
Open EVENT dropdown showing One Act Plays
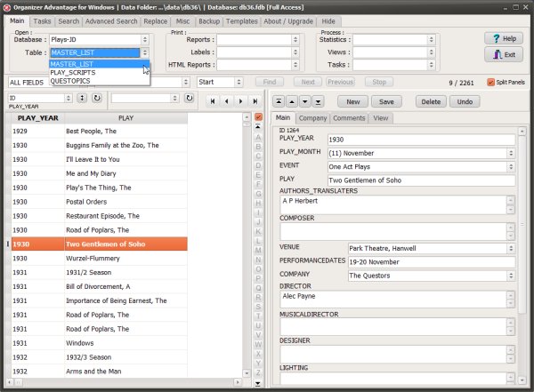(511, 167)
